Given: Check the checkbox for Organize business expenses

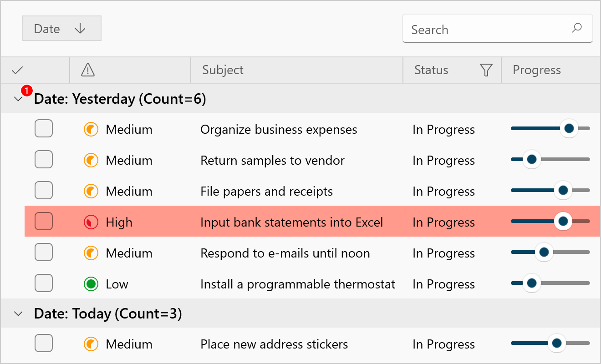Looking at the screenshot, I should (x=43, y=128).
